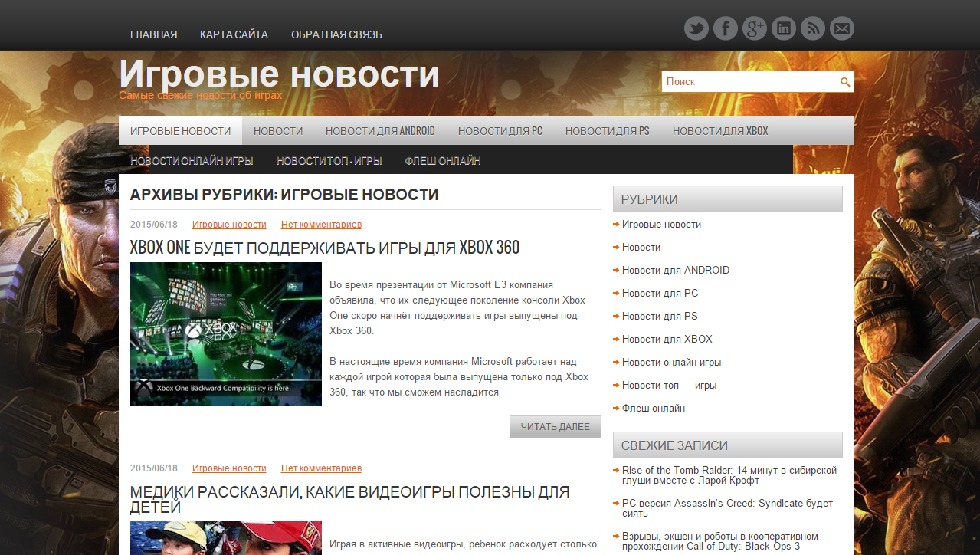Select НОВОСТИ ДЛЯ PS navigation tab
Image resolution: width=980 pixels, height=555 pixels.
pos(608,130)
